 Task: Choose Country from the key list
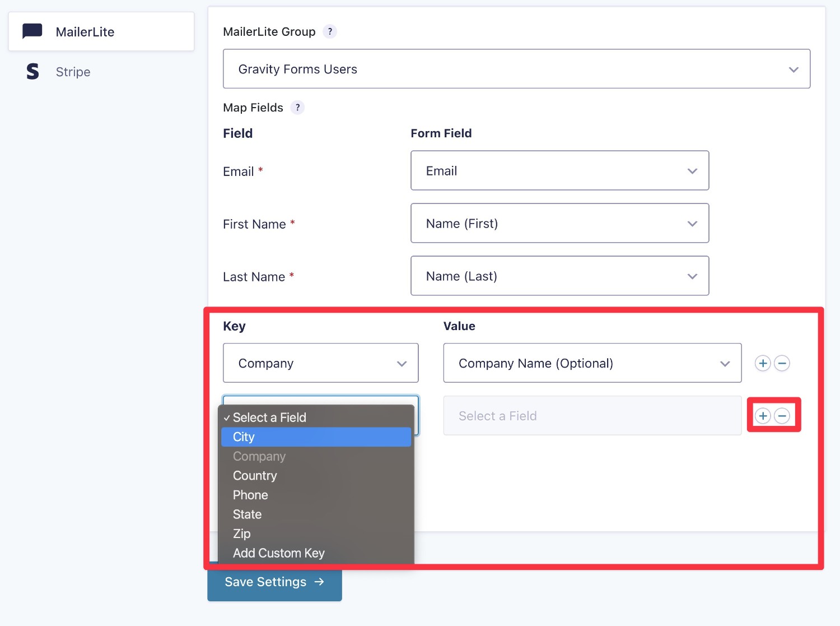(x=316, y=476)
